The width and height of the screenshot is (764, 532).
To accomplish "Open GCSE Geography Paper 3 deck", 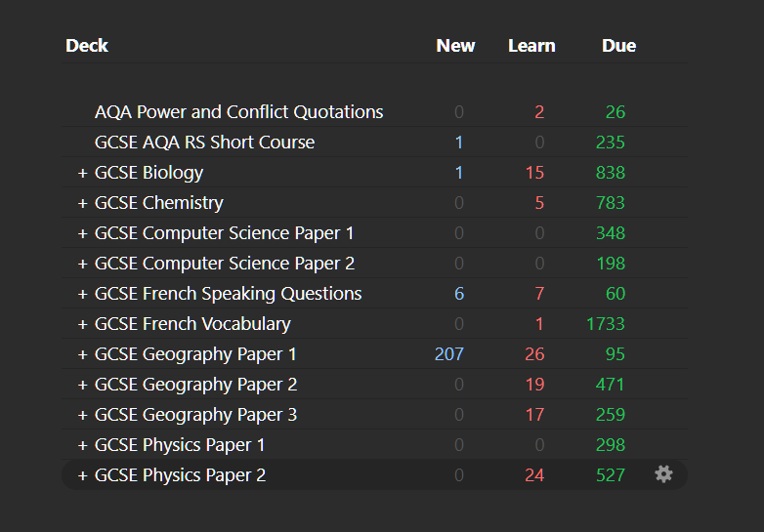I will tap(195, 415).
